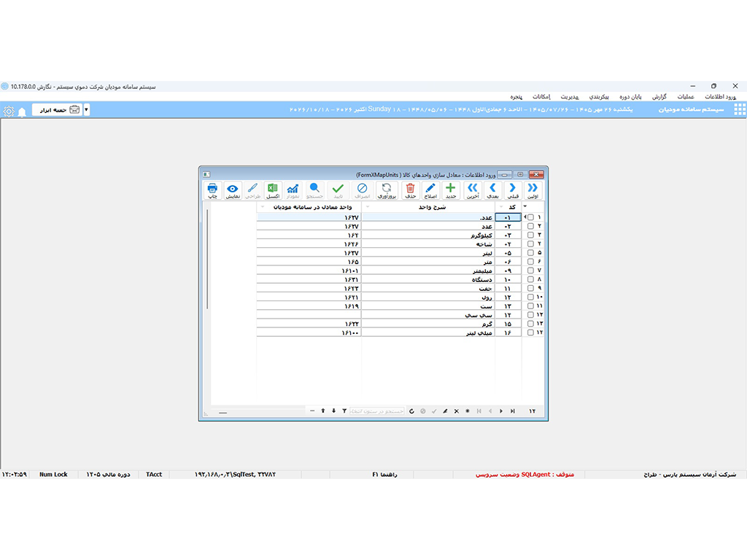747x560 pixels.
Task: Tick the checkbox for row شاخه
Action: pos(530,244)
